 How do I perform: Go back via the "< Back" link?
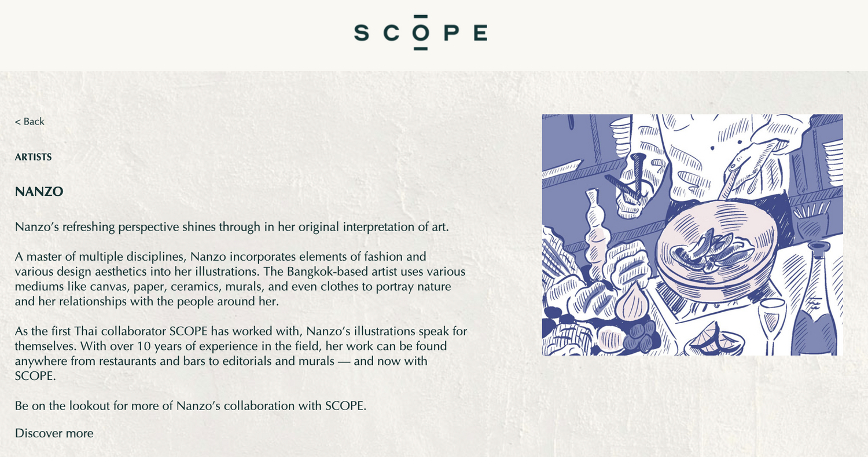click(x=30, y=122)
